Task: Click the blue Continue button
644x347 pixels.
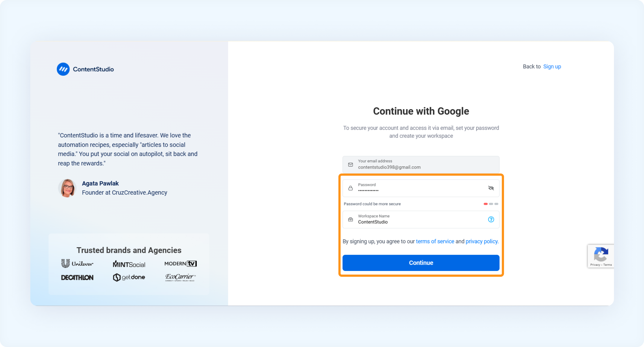Action: [x=421, y=263]
